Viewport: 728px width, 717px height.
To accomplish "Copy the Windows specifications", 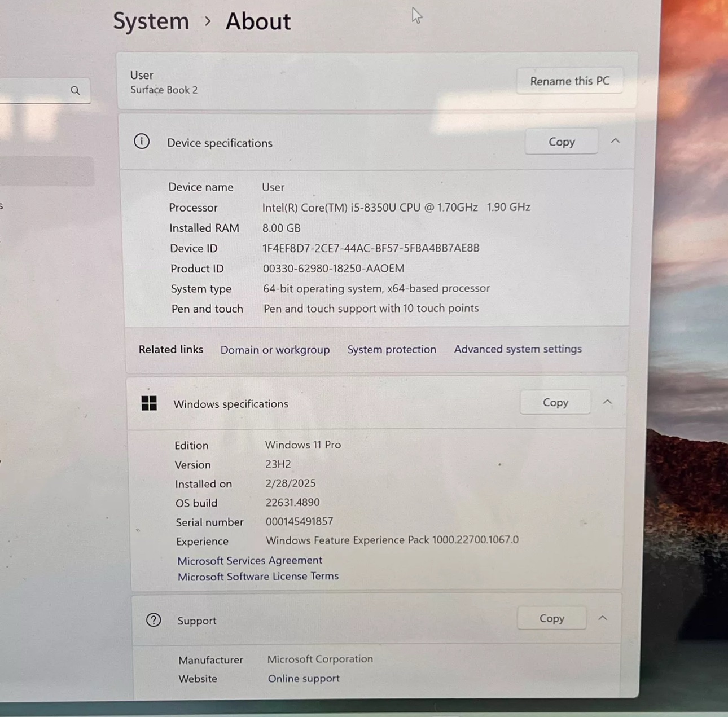I will point(555,402).
